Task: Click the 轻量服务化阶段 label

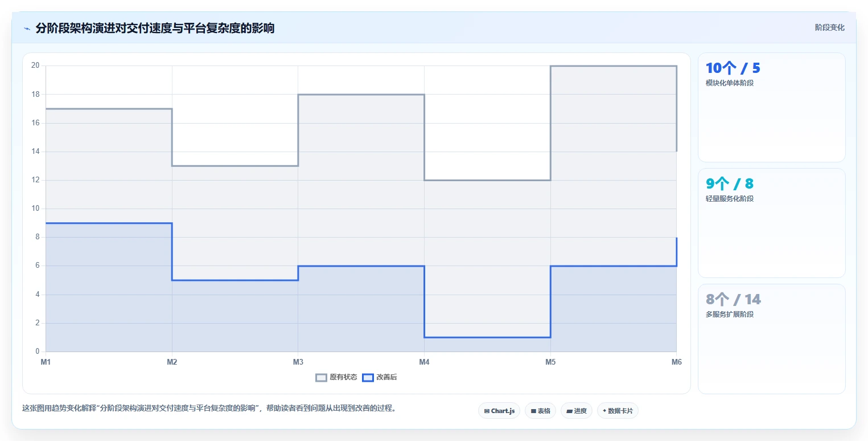Action: [x=730, y=199]
